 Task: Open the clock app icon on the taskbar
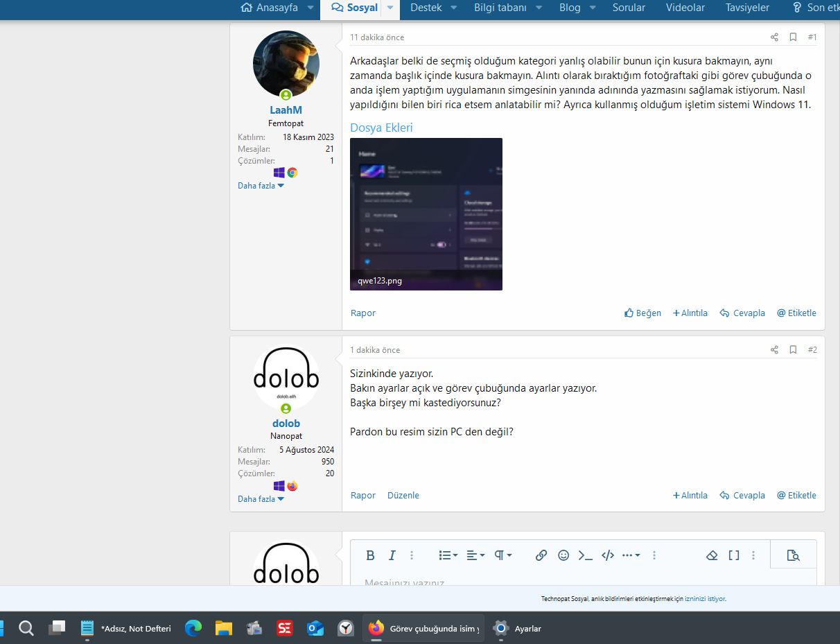click(x=346, y=628)
